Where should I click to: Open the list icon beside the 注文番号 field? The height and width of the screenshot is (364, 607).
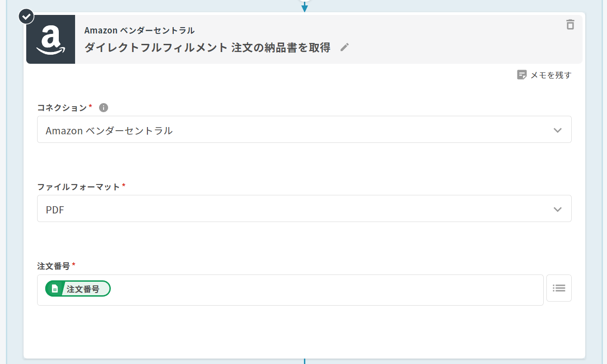pos(559,288)
